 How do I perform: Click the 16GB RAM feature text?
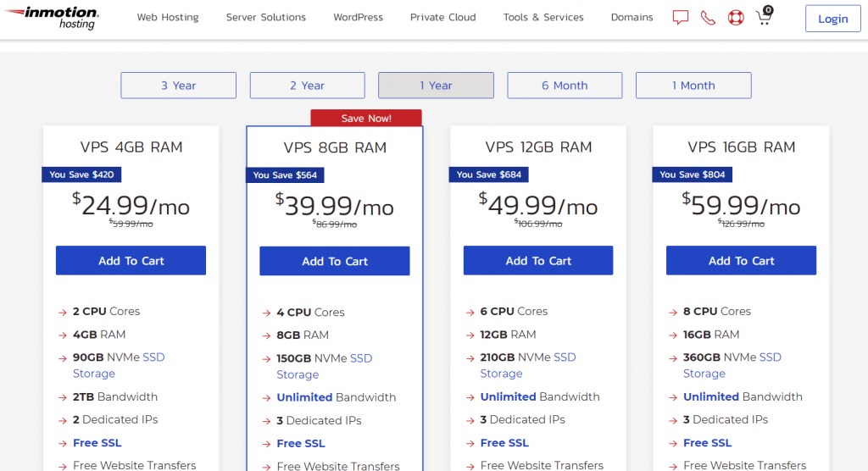pos(711,335)
